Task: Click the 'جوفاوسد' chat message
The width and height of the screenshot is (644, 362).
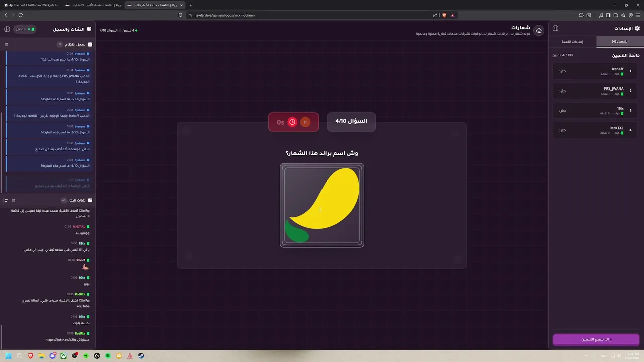Action: pyautogui.click(x=82, y=233)
